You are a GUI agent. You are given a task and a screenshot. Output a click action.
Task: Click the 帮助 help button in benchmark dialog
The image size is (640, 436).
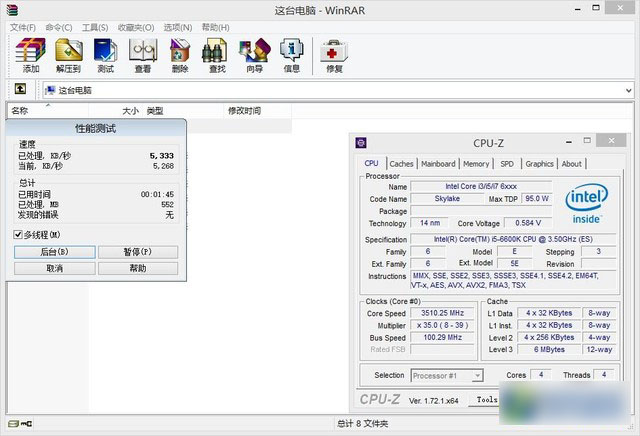click(x=138, y=268)
